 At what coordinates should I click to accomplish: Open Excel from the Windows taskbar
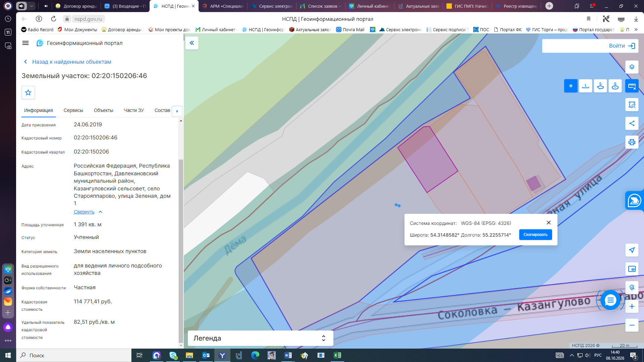pos(337,355)
